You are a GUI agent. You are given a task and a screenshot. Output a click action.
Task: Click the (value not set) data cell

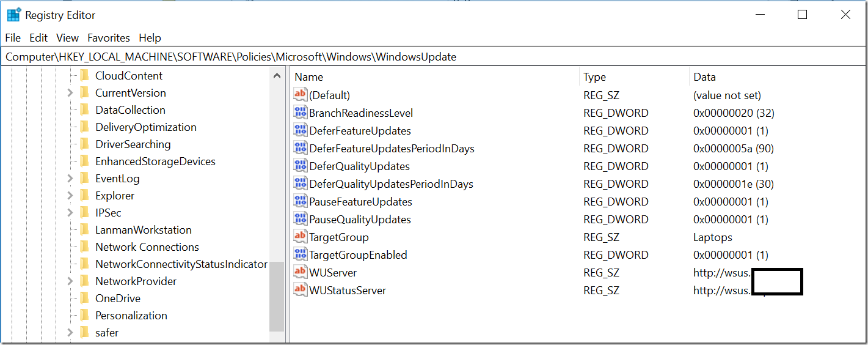(x=727, y=95)
